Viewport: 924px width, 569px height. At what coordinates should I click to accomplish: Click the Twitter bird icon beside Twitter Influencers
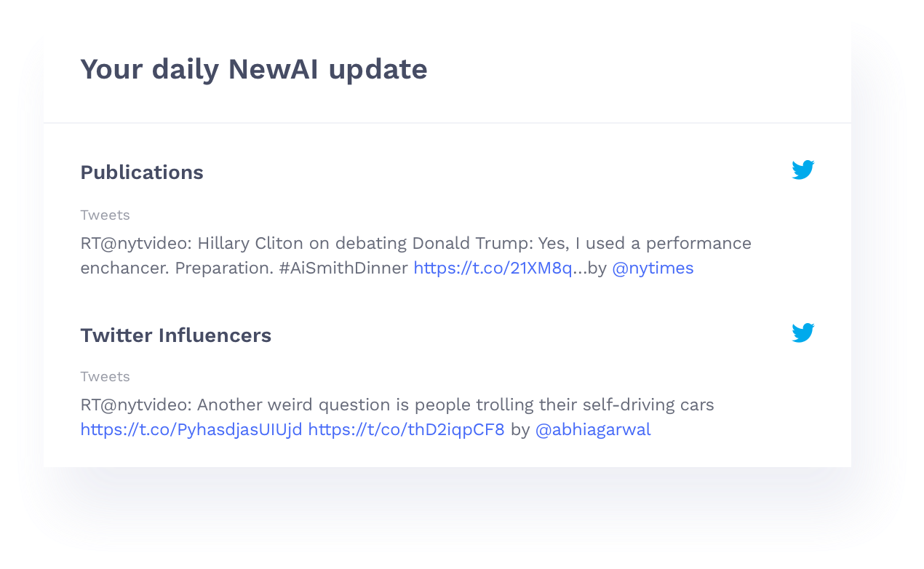(x=803, y=333)
